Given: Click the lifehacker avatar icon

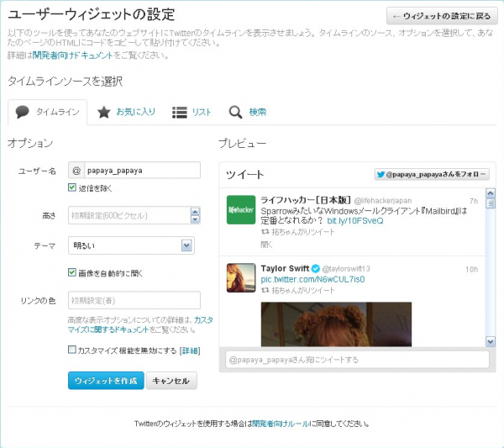Looking at the screenshot, I should click(241, 209).
